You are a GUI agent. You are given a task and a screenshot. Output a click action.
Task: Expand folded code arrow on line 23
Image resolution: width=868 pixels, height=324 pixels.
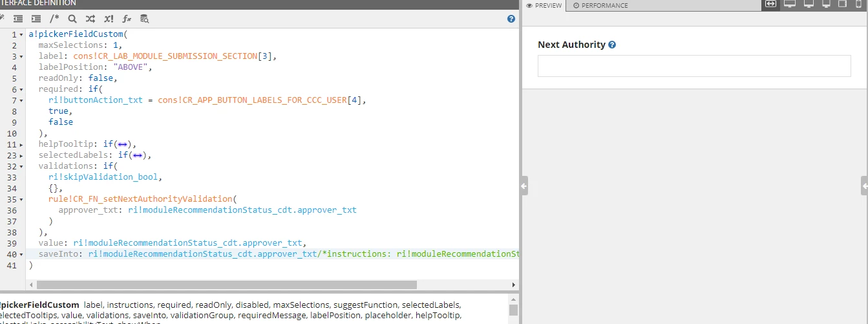point(21,155)
